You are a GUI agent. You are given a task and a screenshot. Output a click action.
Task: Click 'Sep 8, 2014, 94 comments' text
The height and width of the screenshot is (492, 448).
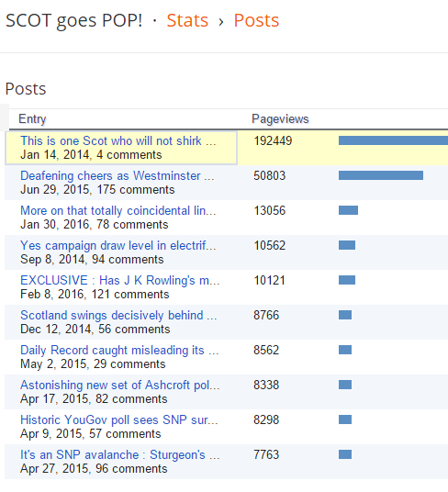click(x=92, y=260)
